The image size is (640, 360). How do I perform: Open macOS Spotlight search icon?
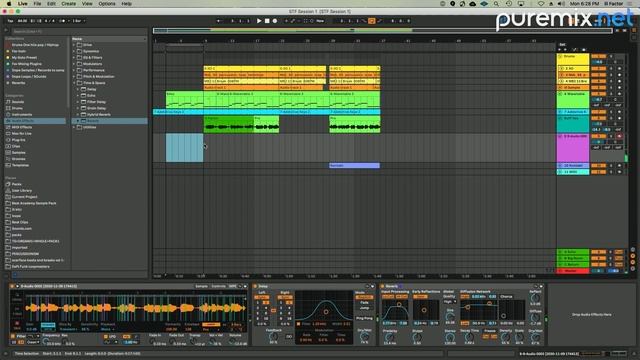click(x=496, y=4)
